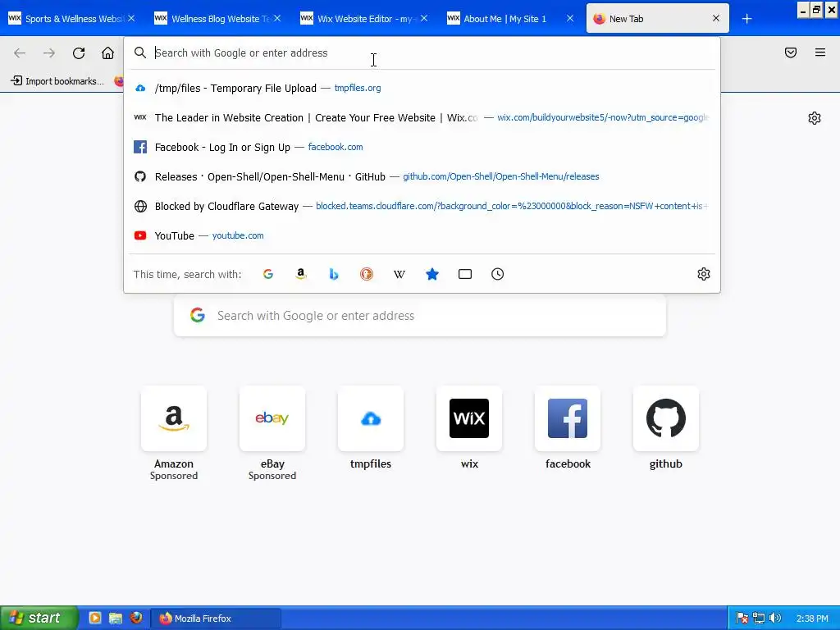Screen dimensions: 840x630
Task: Click the volume speaker tray icon
Action: (x=775, y=619)
